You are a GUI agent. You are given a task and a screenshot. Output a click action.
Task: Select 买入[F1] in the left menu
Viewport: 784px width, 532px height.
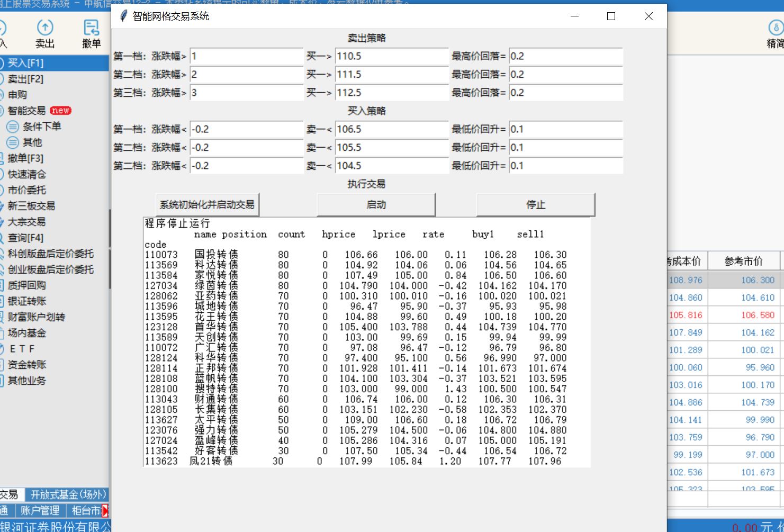click(25, 63)
